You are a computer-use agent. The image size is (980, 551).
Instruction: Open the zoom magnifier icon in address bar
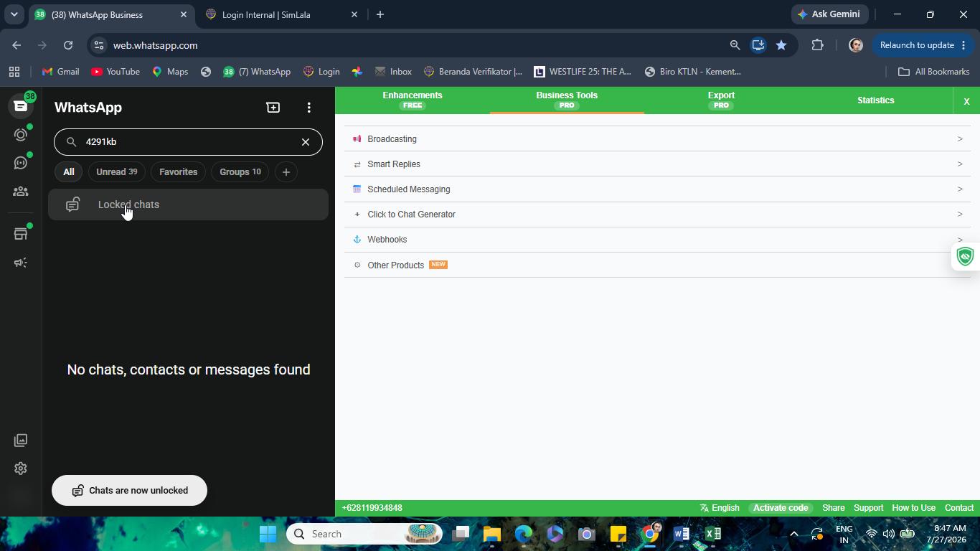pyautogui.click(x=735, y=45)
